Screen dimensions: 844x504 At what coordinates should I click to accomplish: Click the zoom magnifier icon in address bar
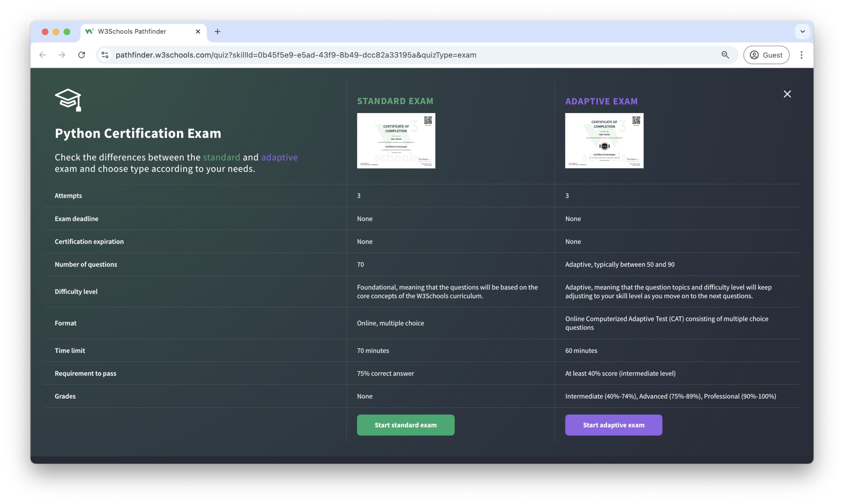click(x=725, y=55)
